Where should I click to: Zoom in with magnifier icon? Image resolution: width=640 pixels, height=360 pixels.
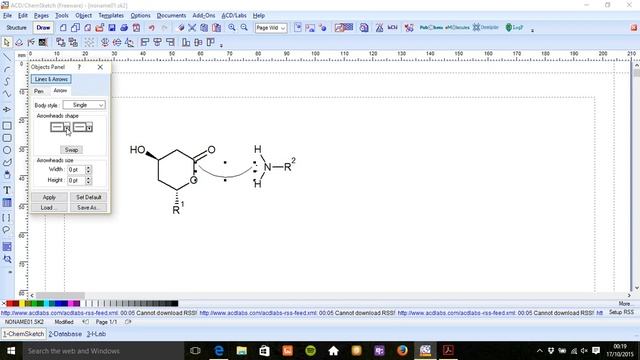pos(232,28)
